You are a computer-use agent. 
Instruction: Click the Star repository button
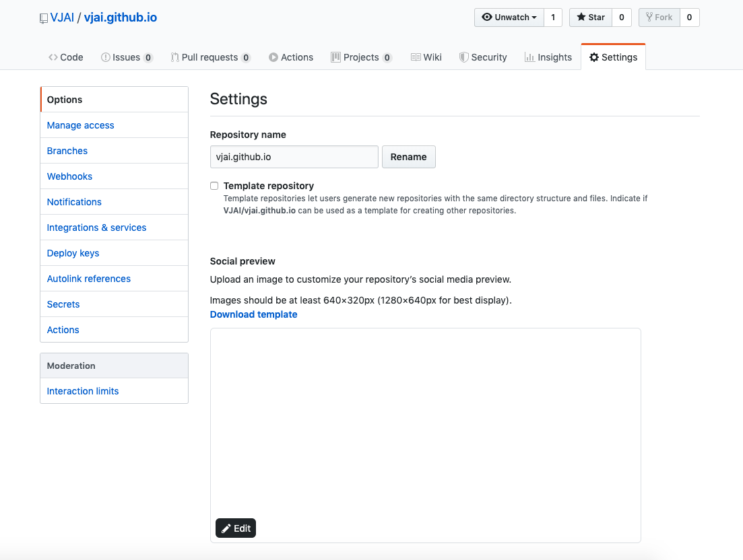(590, 17)
